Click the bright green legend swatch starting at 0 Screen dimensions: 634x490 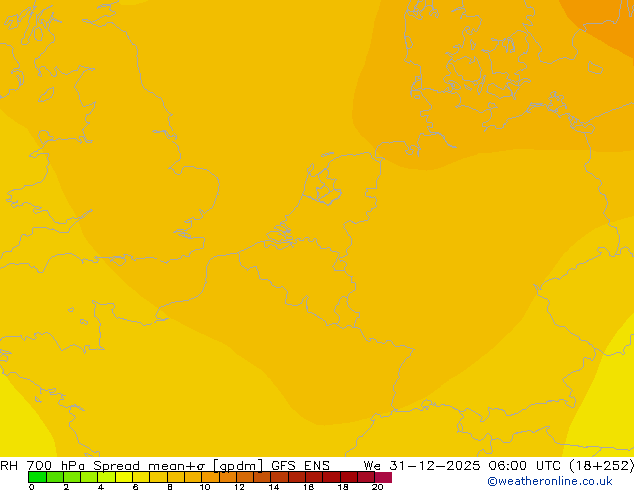point(37,477)
